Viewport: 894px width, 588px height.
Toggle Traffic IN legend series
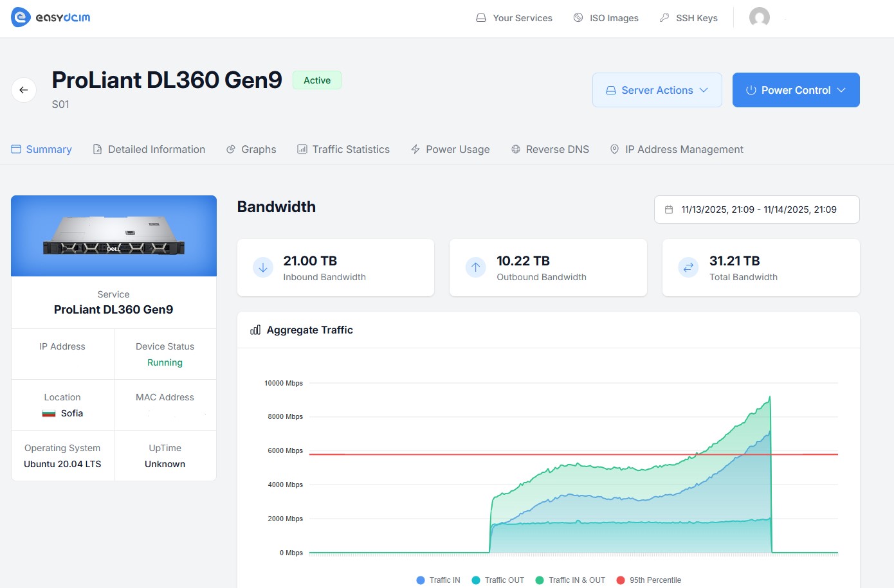[x=439, y=580]
